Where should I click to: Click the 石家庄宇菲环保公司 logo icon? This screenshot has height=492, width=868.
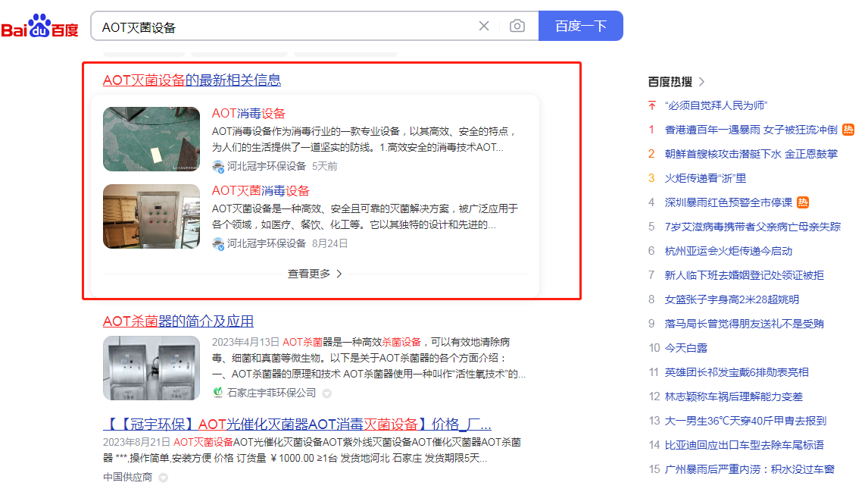[218, 393]
